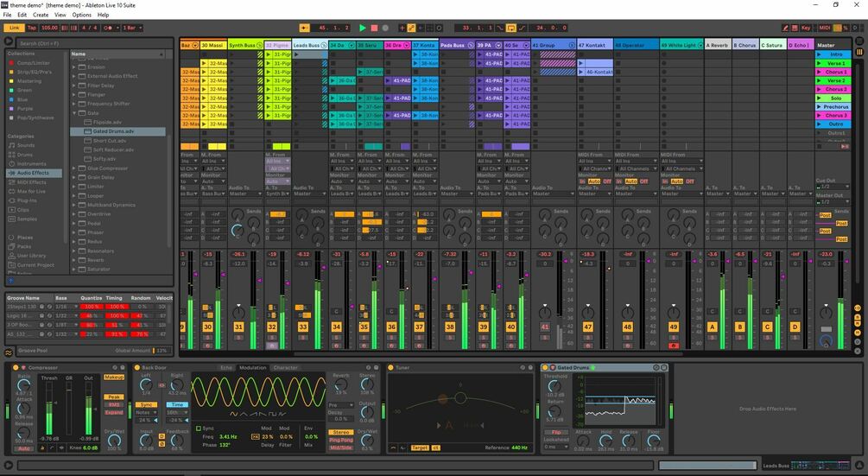
Task: Collapse the Gate folder
Action: [x=74, y=113]
